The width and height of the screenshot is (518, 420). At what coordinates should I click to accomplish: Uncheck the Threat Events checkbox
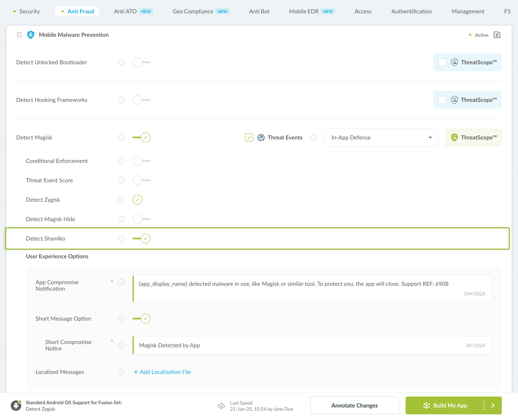[x=249, y=137]
